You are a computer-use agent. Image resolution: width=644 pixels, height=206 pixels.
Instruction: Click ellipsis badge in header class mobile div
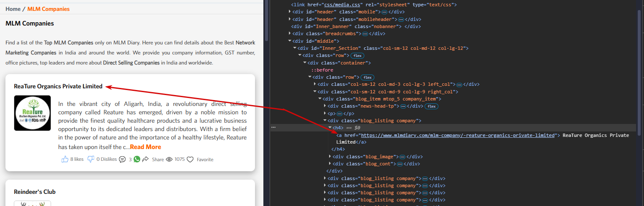[384, 12]
